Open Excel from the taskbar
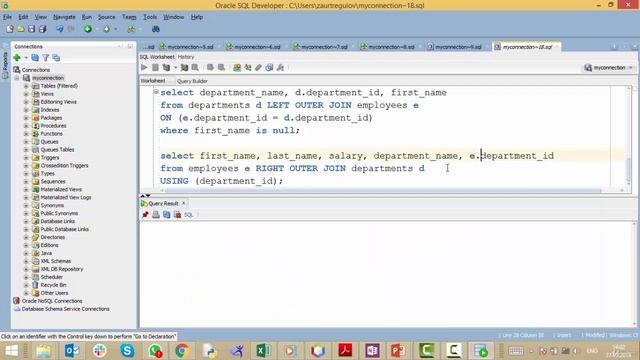Image resolution: width=640 pixels, height=360 pixels. coord(263,351)
